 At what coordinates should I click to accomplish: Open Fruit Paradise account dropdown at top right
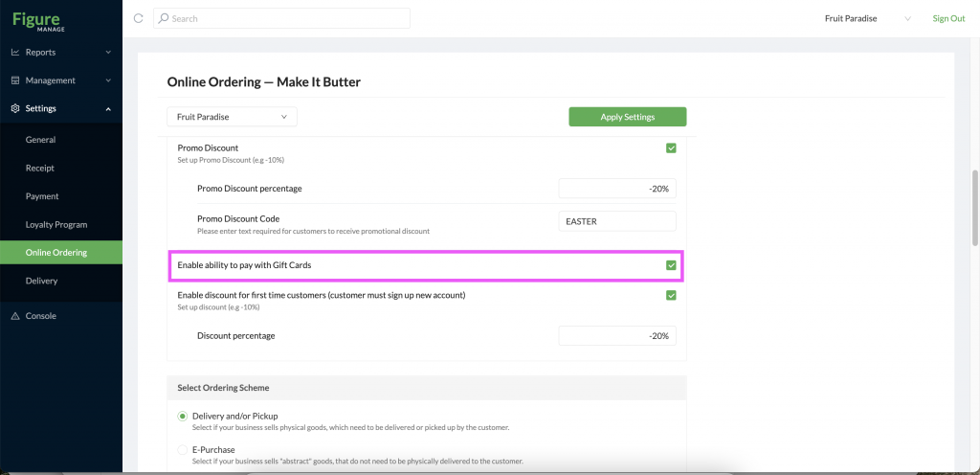(x=867, y=19)
